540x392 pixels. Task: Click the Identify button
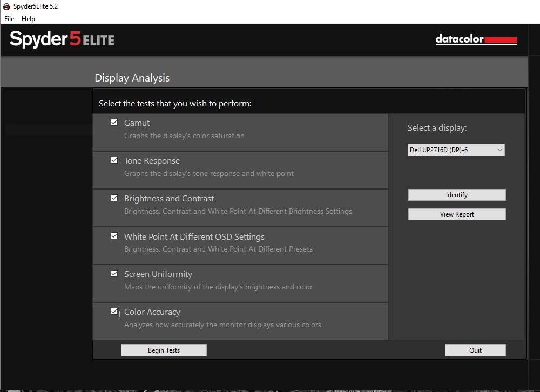(457, 195)
